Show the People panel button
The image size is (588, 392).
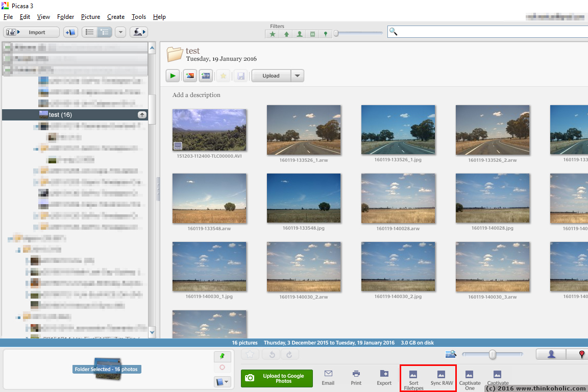551,354
